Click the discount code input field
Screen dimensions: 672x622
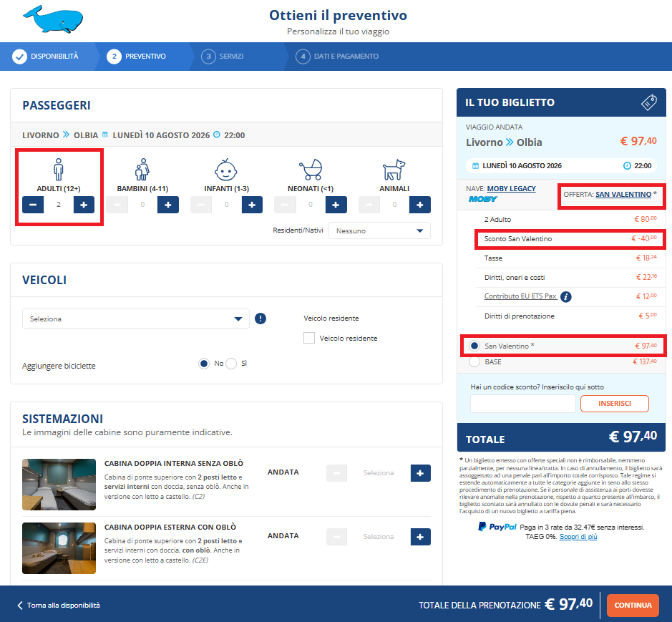point(522,404)
